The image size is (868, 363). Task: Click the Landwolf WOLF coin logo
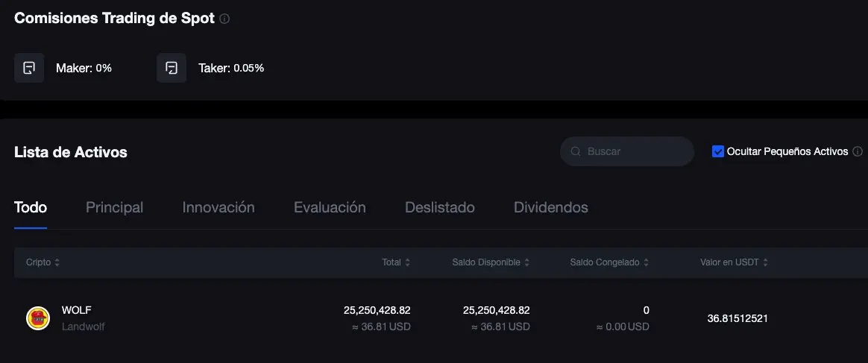pyautogui.click(x=38, y=318)
